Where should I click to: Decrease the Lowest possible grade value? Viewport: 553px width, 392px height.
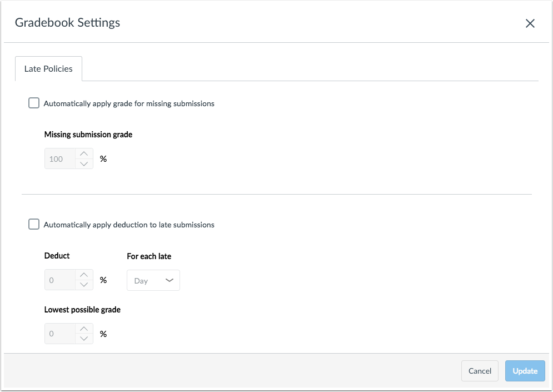tap(83, 338)
